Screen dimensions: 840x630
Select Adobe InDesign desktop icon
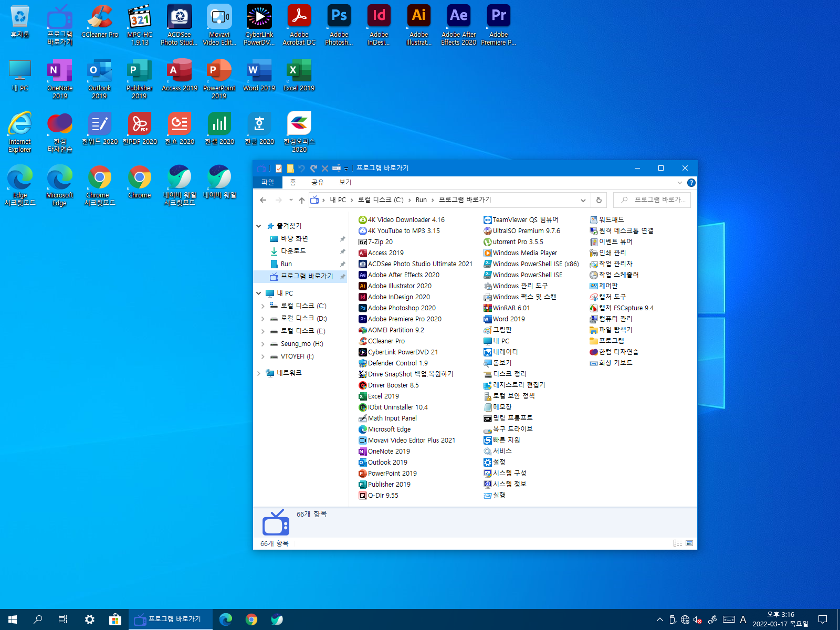pyautogui.click(x=379, y=25)
